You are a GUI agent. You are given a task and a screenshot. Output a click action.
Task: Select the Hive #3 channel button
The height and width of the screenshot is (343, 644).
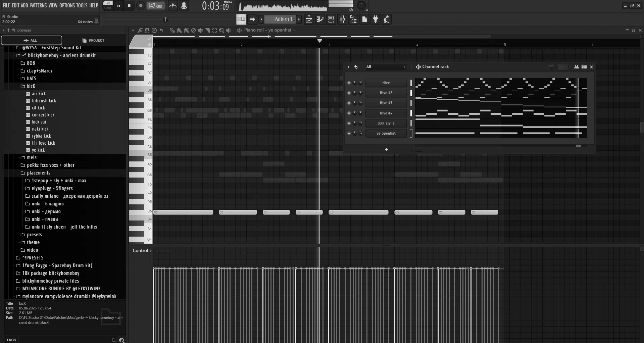pyautogui.click(x=386, y=103)
